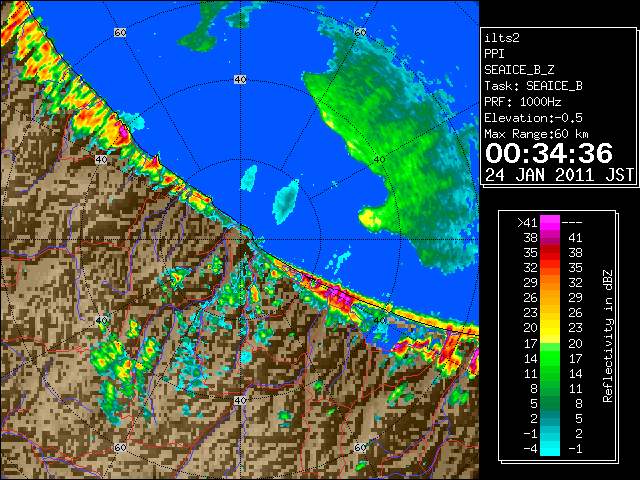The height and width of the screenshot is (480, 640).
Task: Choose the yellow swatch at left-column label 20
Action: point(550,328)
